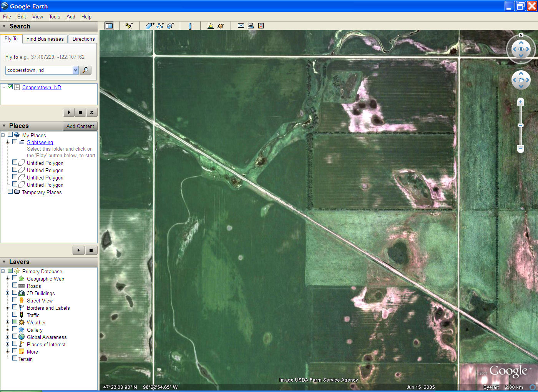The width and height of the screenshot is (538, 392).
Task: Open the Ruler tool
Action: coord(190,26)
